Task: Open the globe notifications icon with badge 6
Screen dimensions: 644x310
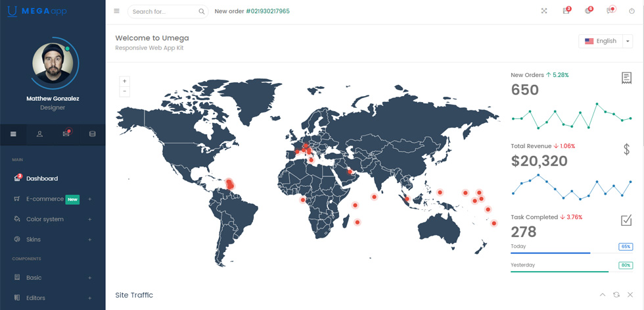Action: tap(588, 11)
